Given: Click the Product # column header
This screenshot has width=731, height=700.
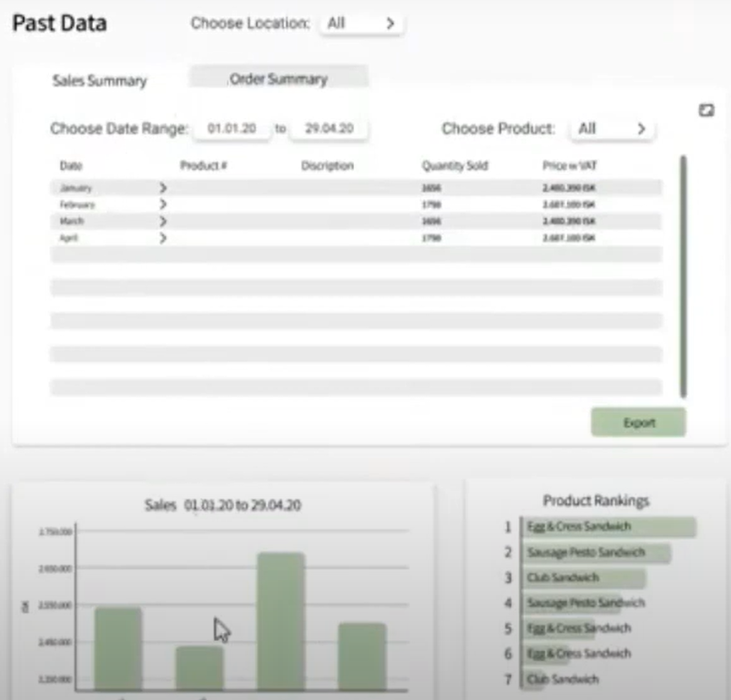Looking at the screenshot, I should [x=204, y=166].
